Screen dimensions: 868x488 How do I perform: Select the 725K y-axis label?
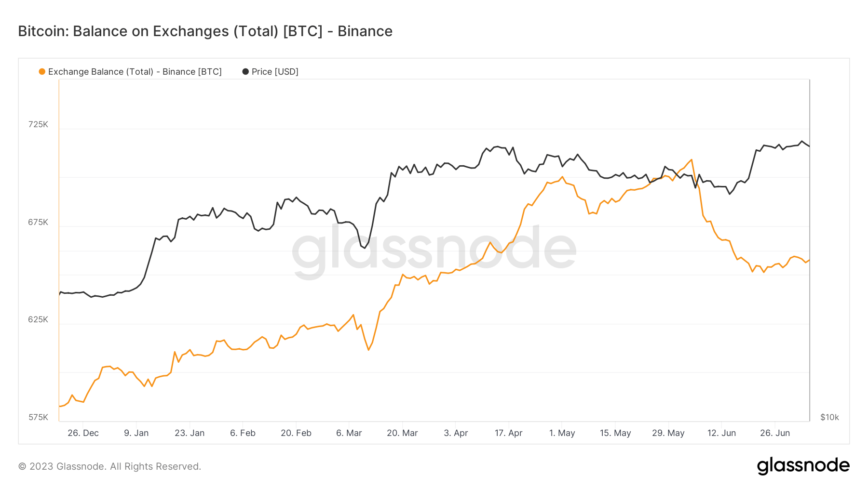coord(38,124)
